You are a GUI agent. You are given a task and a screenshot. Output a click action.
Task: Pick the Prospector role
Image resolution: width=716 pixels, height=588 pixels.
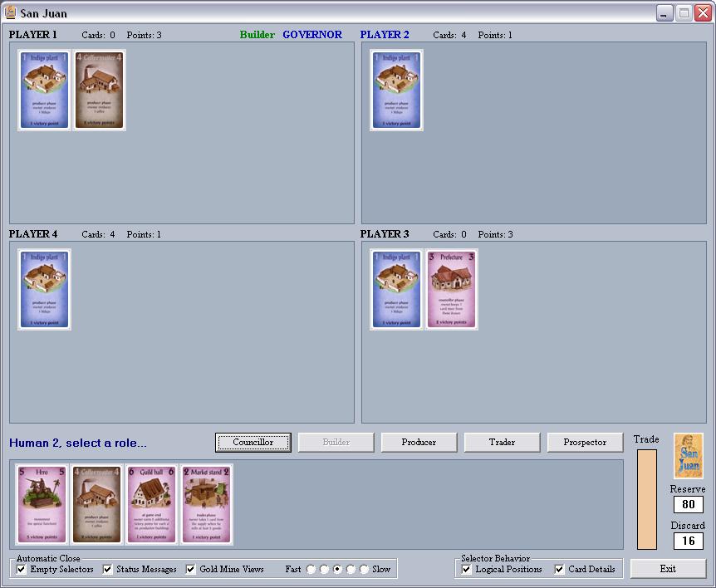585,443
